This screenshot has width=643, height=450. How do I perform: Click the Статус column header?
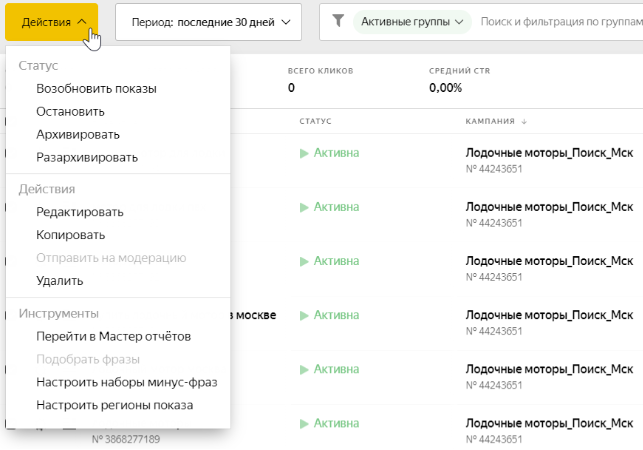(315, 121)
